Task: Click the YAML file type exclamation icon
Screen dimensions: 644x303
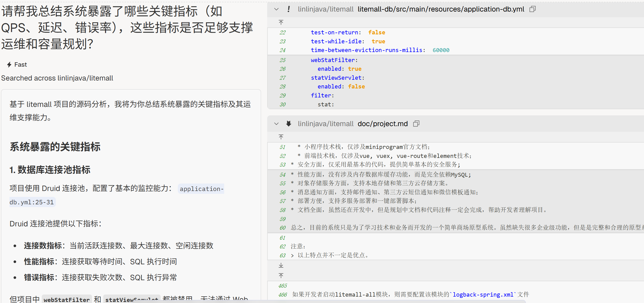Action: 289,9
